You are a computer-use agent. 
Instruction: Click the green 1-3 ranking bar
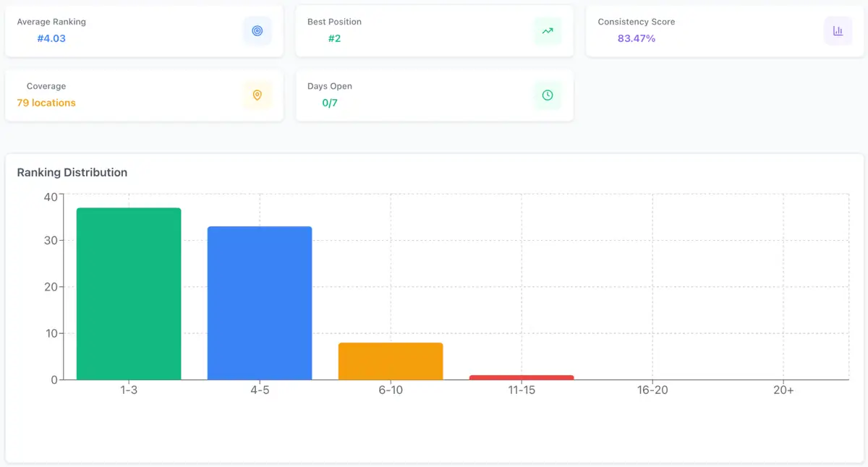[129, 294]
